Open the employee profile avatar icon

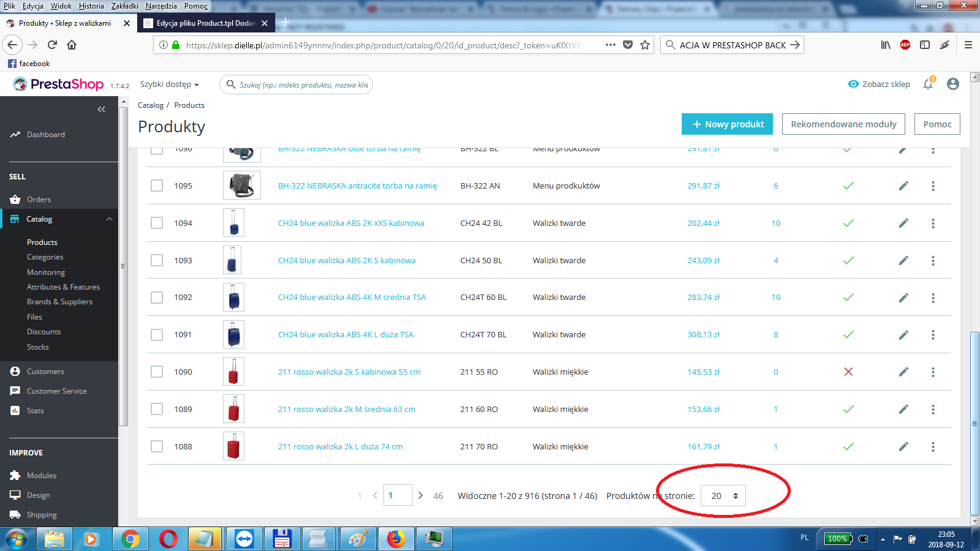tap(953, 84)
